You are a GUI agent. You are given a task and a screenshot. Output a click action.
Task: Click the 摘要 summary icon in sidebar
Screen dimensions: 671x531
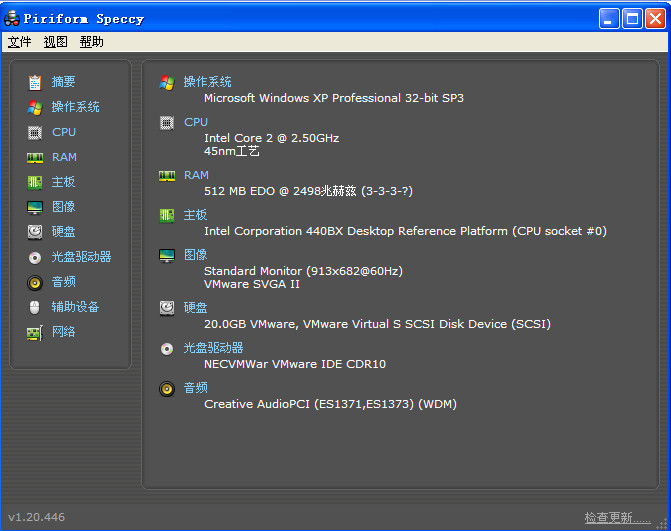(35, 82)
